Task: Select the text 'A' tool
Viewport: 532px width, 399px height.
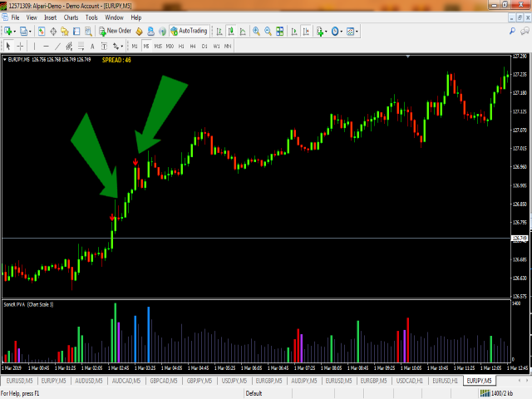Action: click(92, 47)
